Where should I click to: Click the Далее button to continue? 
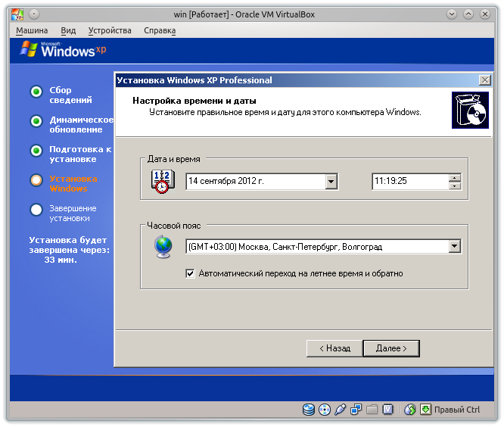390,348
